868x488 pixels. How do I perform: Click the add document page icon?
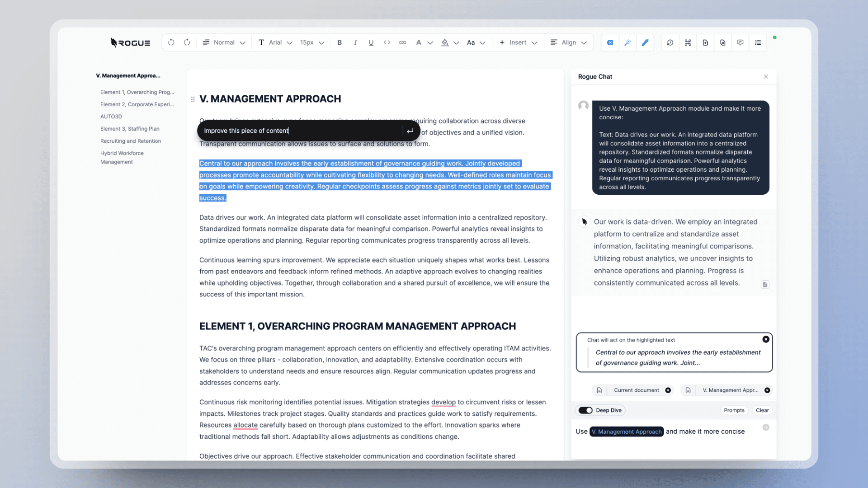(705, 42)
